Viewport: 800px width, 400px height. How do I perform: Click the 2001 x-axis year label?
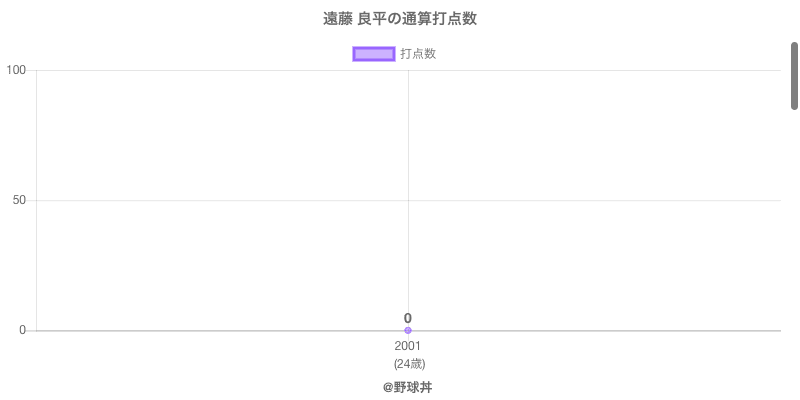pyautogui.click(x=408, y=346)
